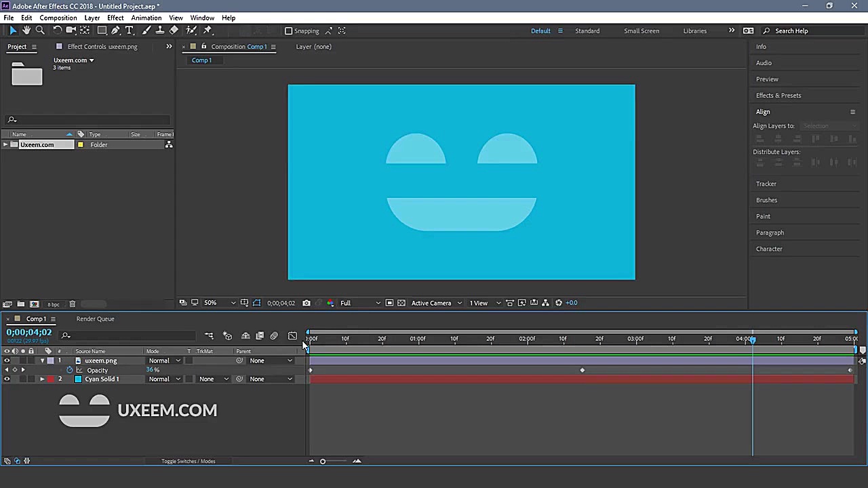Pick the Clone Stamp tool
Viewport: 868px width, 488px height.
[160, 30]
